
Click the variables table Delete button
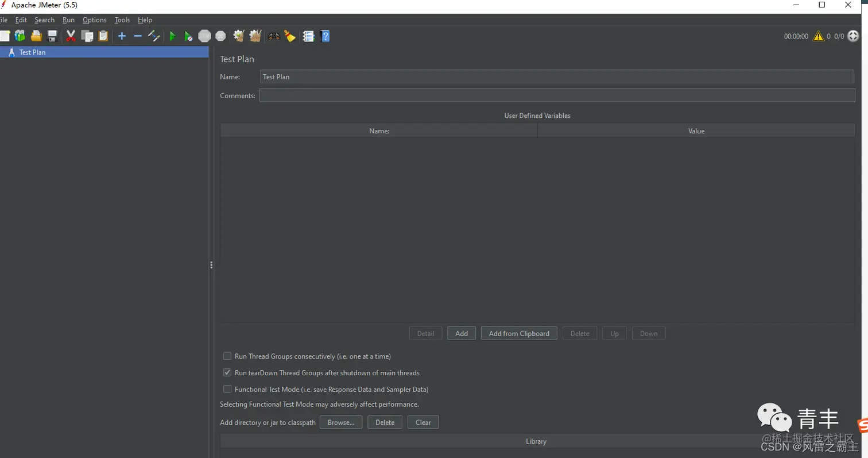[x=580, y=333]
